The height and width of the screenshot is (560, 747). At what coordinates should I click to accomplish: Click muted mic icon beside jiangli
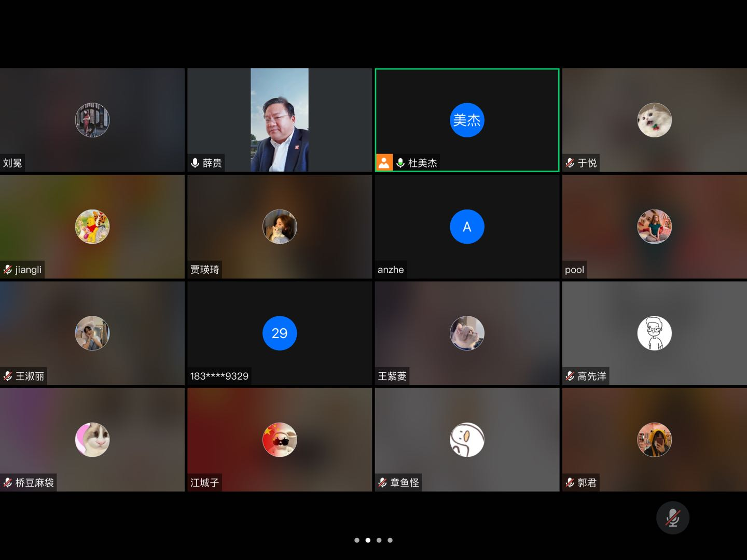[8, 270]
